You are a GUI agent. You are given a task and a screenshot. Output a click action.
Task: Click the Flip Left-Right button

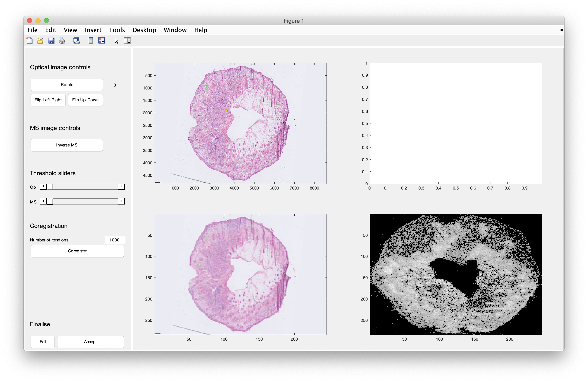click(x=48, y=100)
